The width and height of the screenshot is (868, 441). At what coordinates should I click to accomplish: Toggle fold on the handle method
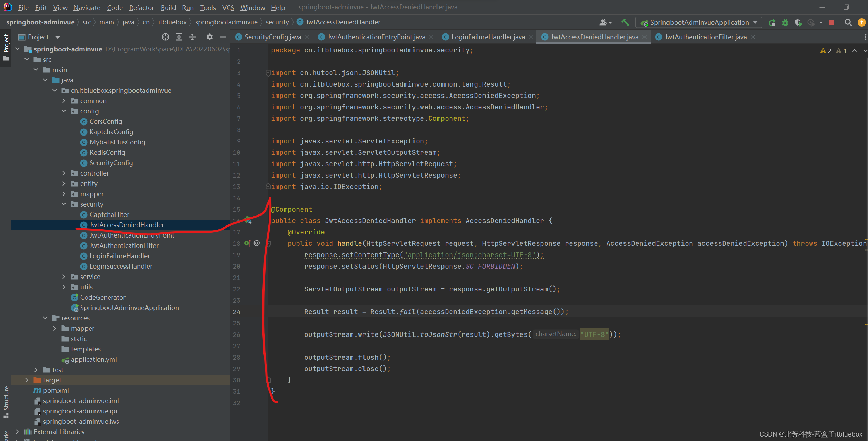coord(269,244)
